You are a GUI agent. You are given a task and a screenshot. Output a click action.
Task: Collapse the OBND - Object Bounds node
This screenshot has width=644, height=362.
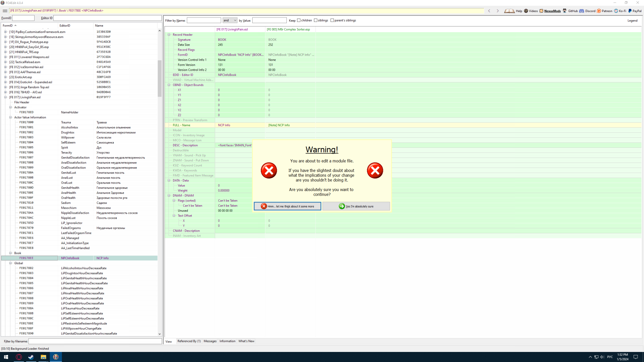(x=169, y=85)
